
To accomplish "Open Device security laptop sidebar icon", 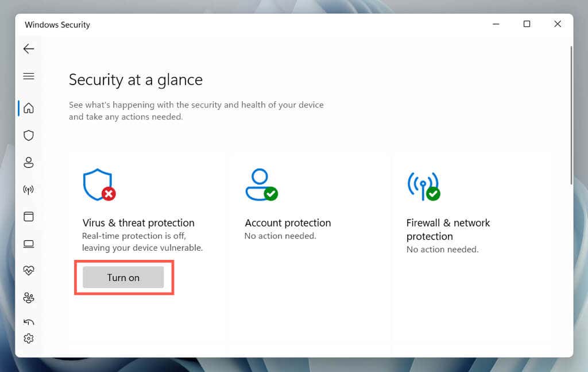I will point(29,244).
